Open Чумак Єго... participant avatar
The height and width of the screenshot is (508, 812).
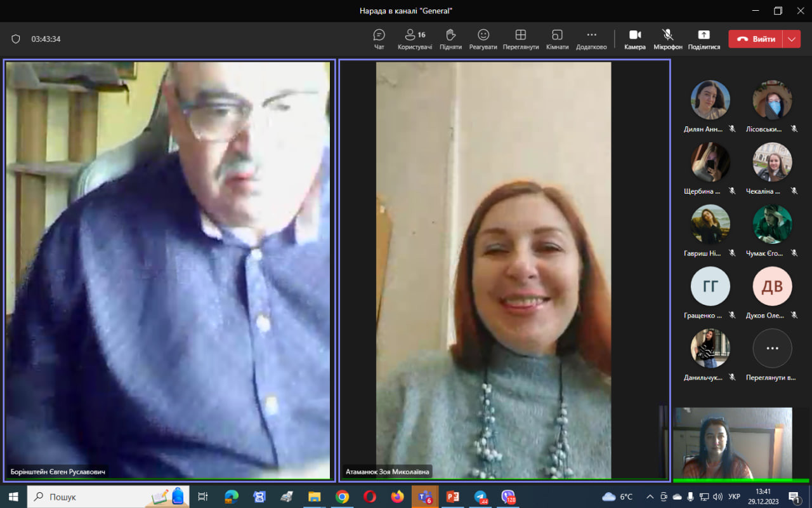point(772,224)
